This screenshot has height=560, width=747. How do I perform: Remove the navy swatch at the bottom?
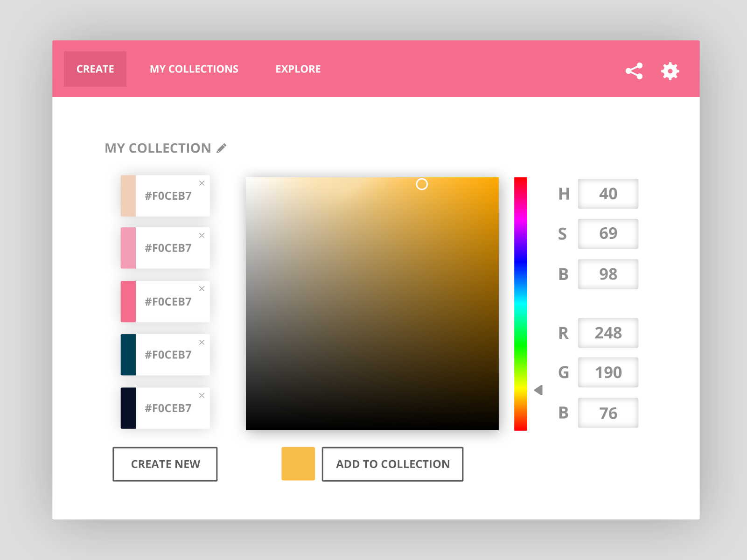click(x=202, y=395)
